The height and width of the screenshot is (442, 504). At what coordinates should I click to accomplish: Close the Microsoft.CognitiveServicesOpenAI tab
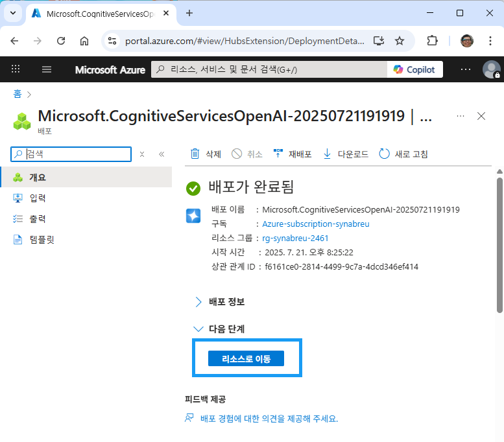coord(166,13)
